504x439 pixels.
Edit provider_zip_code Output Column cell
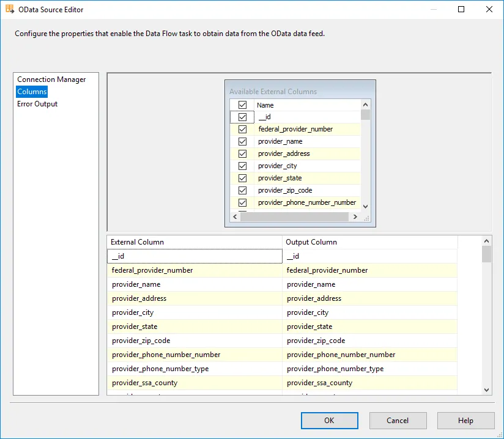tap(369, 341)
